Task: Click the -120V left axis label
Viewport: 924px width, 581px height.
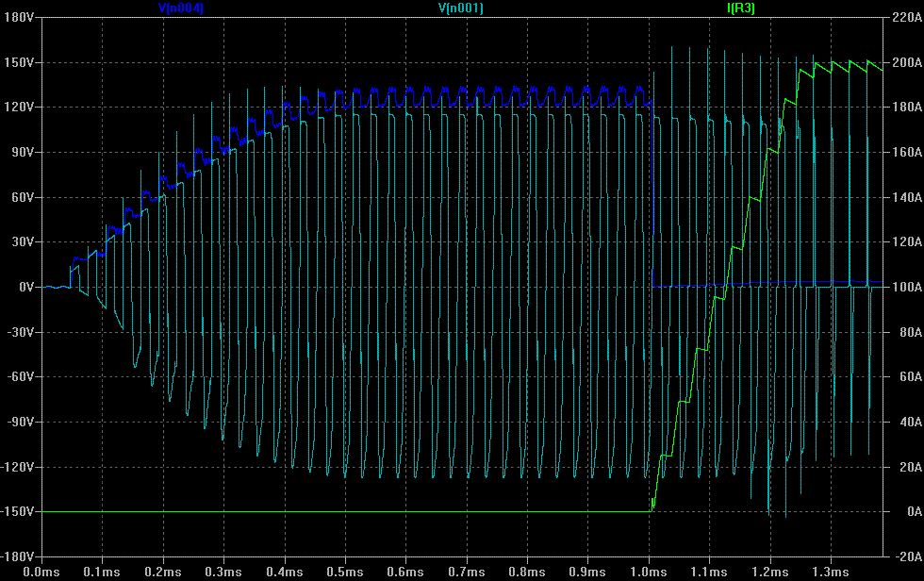Action: [x=17, y=467]
